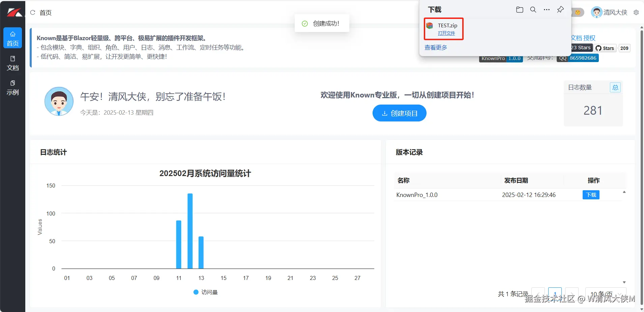This screenshot has width=644, height=312.
Task: Click the date text 今天是: 2025-02-13 星期四
Action: (117, 113)
